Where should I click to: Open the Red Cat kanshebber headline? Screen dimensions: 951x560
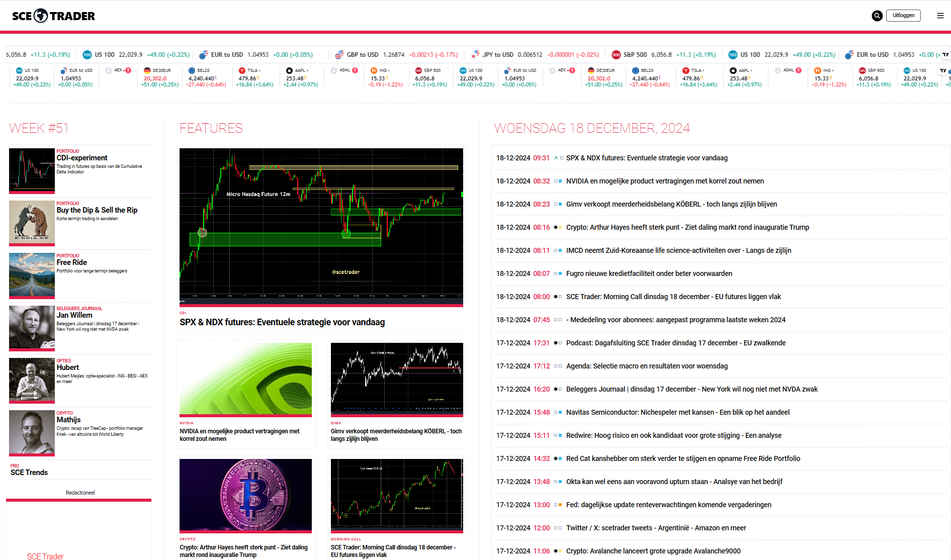[x=683, y=458]
